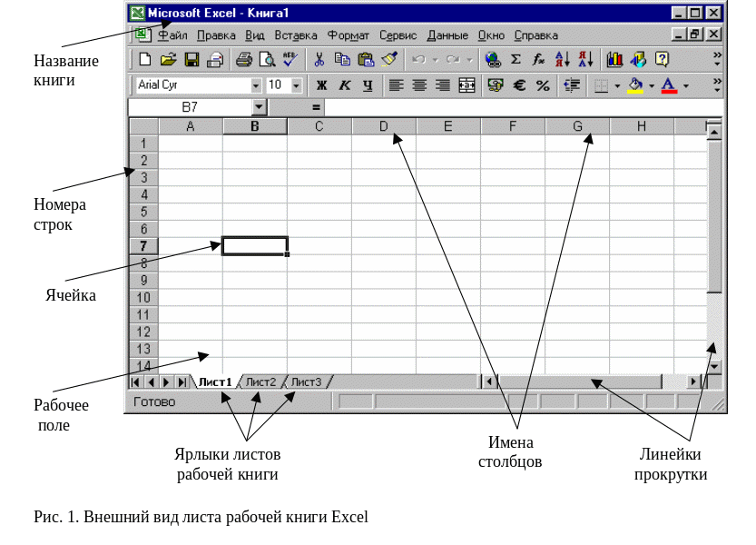
Task: Open the Help question mark icon
Action: 662,59
